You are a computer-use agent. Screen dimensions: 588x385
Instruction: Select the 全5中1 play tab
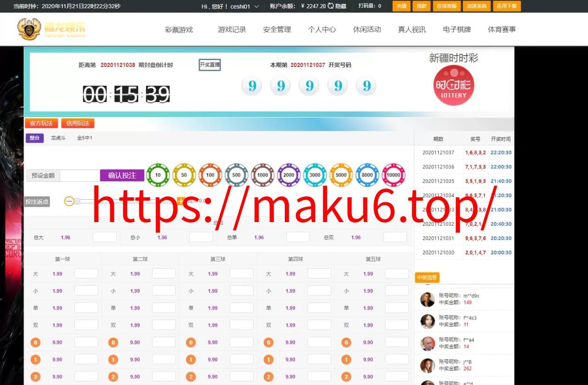tap(85, 138)
